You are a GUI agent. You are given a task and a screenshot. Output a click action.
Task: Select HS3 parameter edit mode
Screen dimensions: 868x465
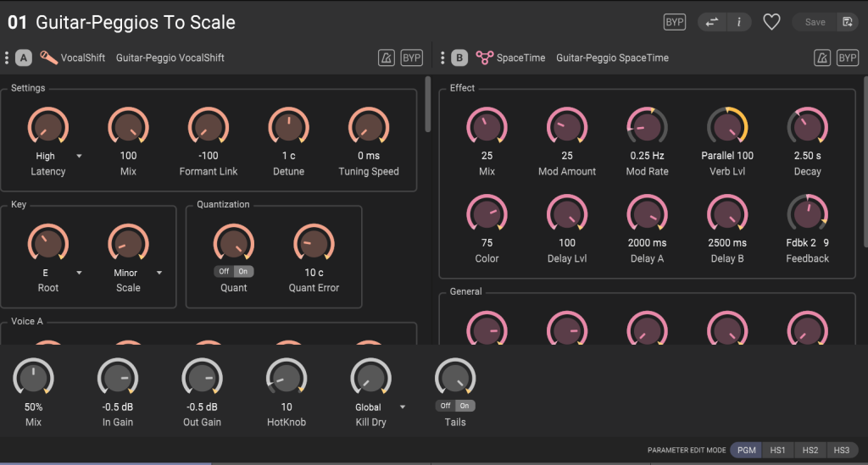point(842,450)
